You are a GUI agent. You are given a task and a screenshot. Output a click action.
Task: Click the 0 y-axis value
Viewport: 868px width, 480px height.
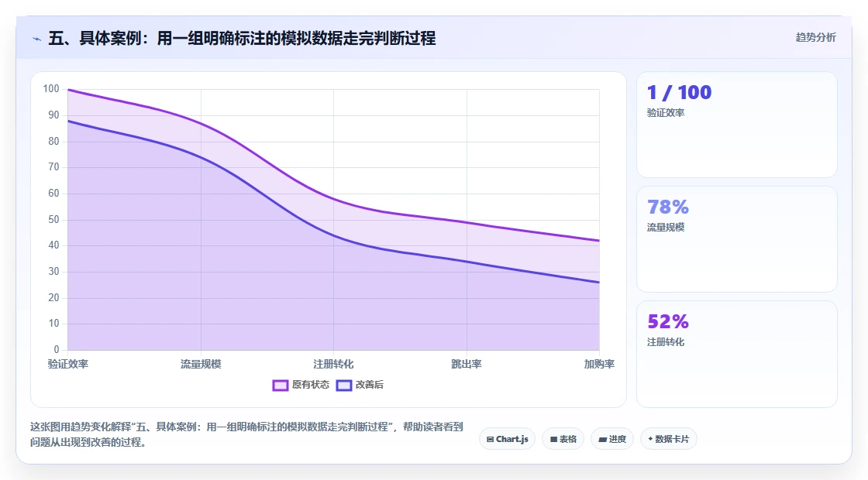click(x=57, y=349)
